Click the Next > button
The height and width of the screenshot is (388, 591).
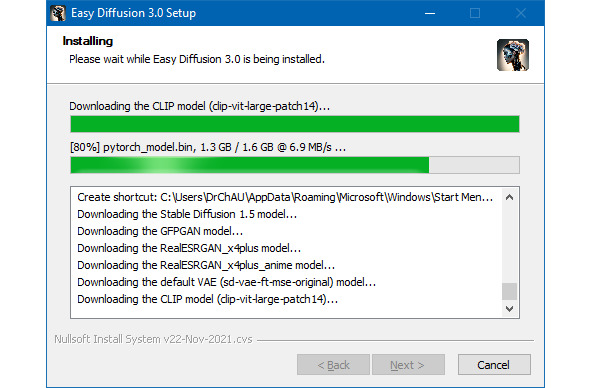click(408, 365)
